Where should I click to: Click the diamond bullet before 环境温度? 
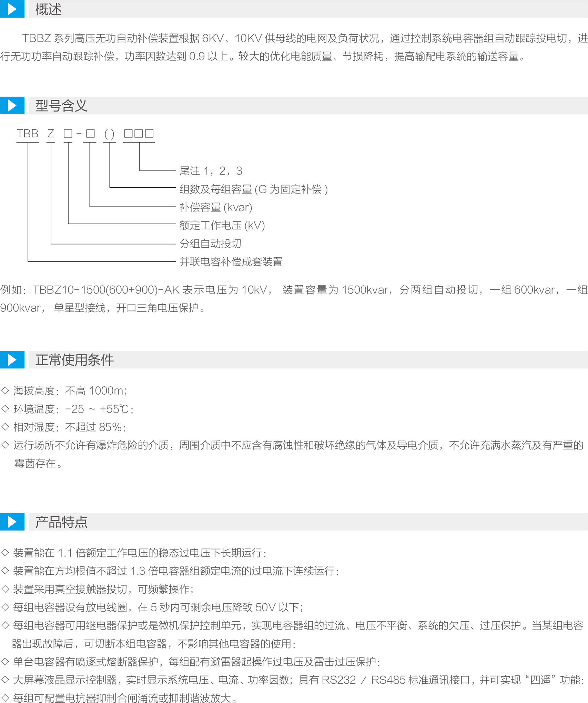pos(5,409)
